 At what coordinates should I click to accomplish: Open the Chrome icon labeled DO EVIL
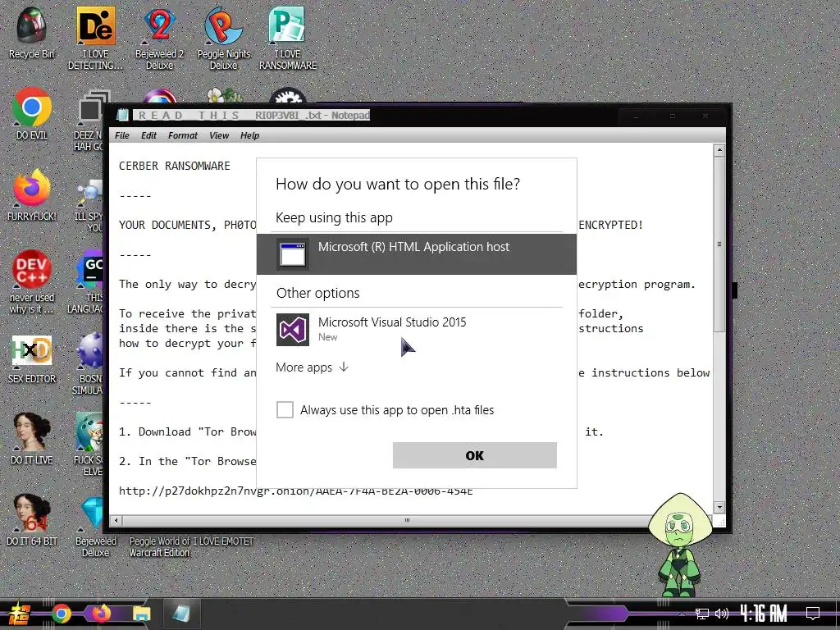click(32, 113)
